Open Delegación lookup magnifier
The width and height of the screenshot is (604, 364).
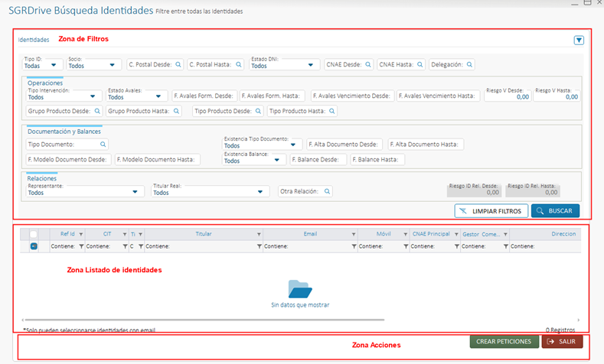pyautogui.click(x=469, y=65)
